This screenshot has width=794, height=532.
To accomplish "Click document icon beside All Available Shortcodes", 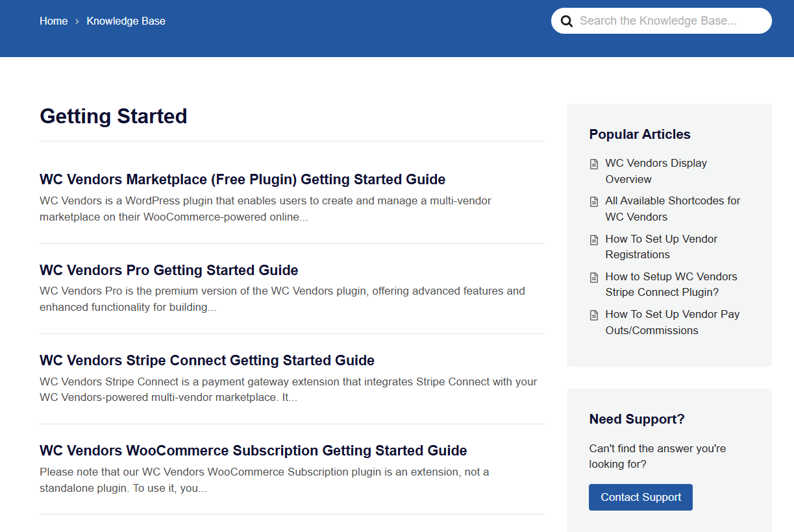I will click(x=594, y=202).
